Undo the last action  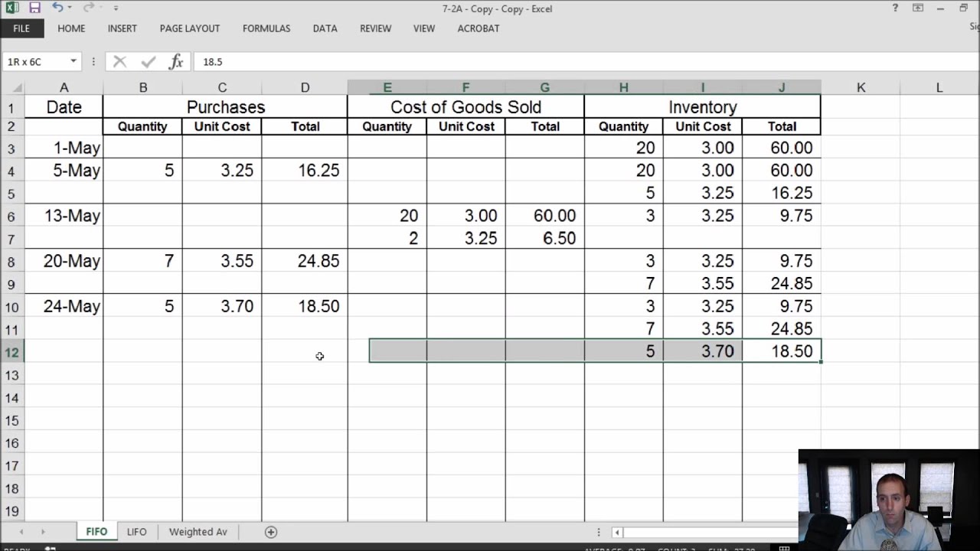(x=57, y=8)
